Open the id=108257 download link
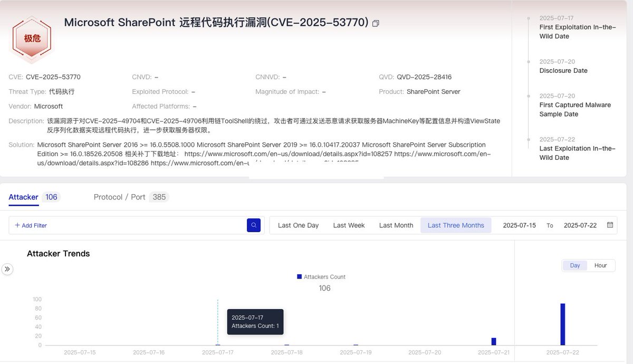The height and width of the screenshot is (364, 633). tap(287, 154)
